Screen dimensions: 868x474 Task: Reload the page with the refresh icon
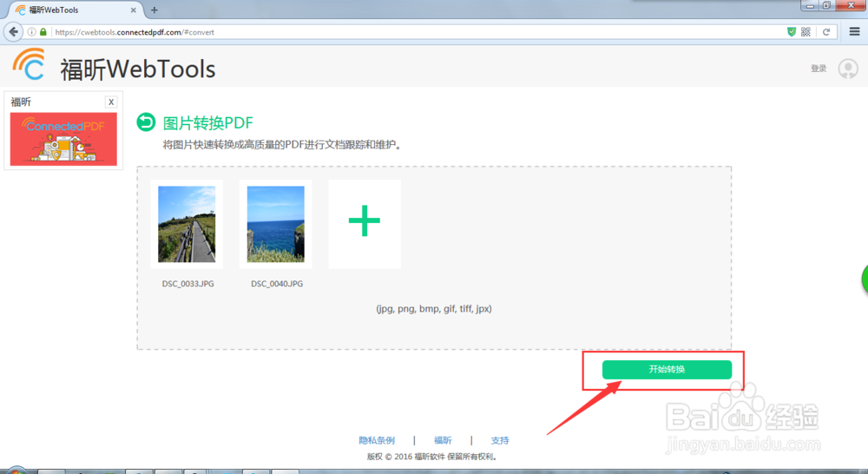(826, 31)
